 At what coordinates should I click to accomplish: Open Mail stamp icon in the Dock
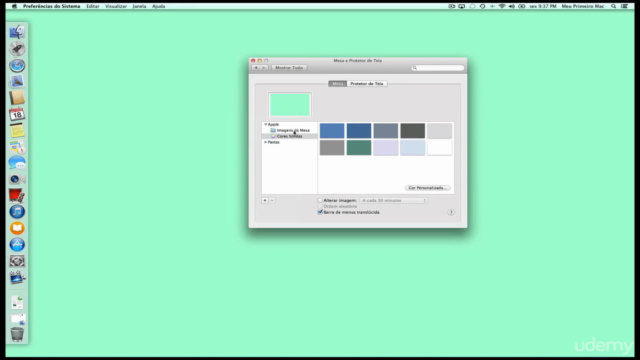17,82
